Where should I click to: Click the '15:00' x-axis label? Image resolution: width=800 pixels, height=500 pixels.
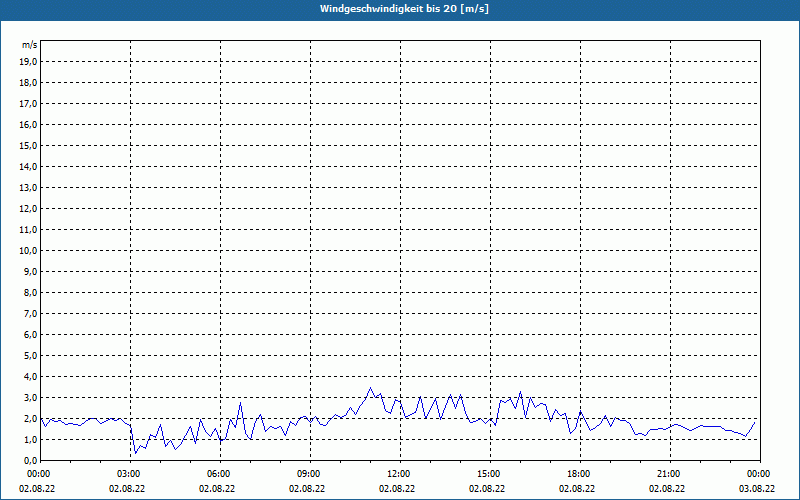[x=490, y=474]
